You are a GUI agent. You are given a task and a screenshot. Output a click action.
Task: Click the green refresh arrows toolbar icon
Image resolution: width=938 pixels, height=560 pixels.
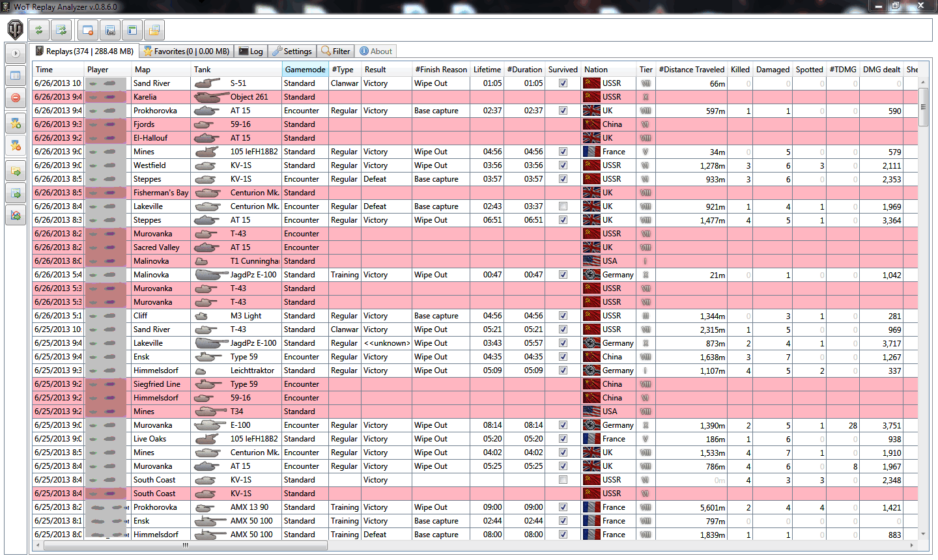[39, 30]
